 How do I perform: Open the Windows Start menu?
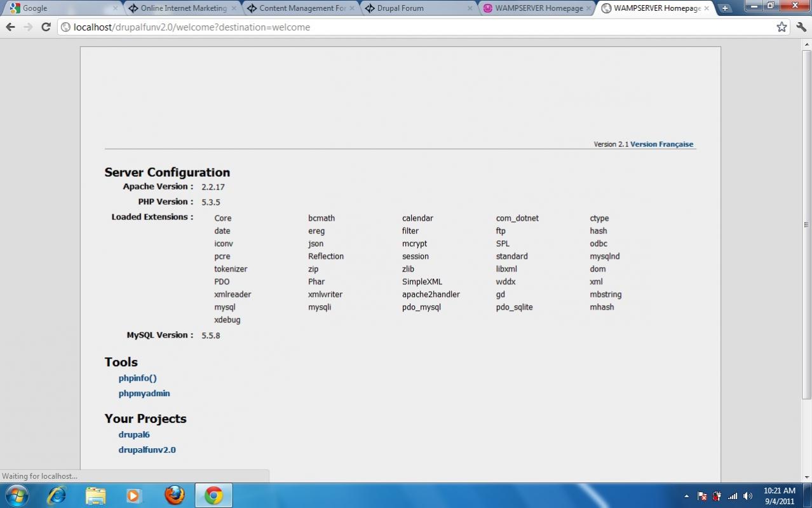[17, 495]
